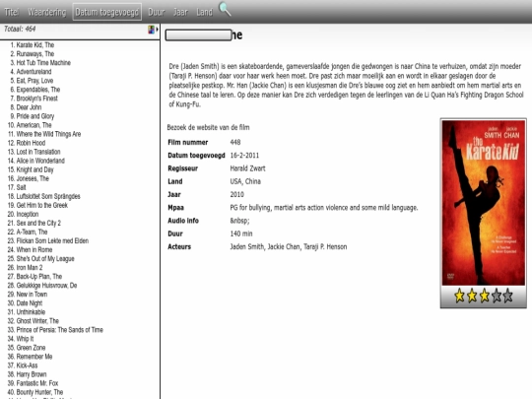The width and height of the screenshot is (532, 399).
Task: Select Karate Kid, The in list
Action: click(x=35, y=45)
